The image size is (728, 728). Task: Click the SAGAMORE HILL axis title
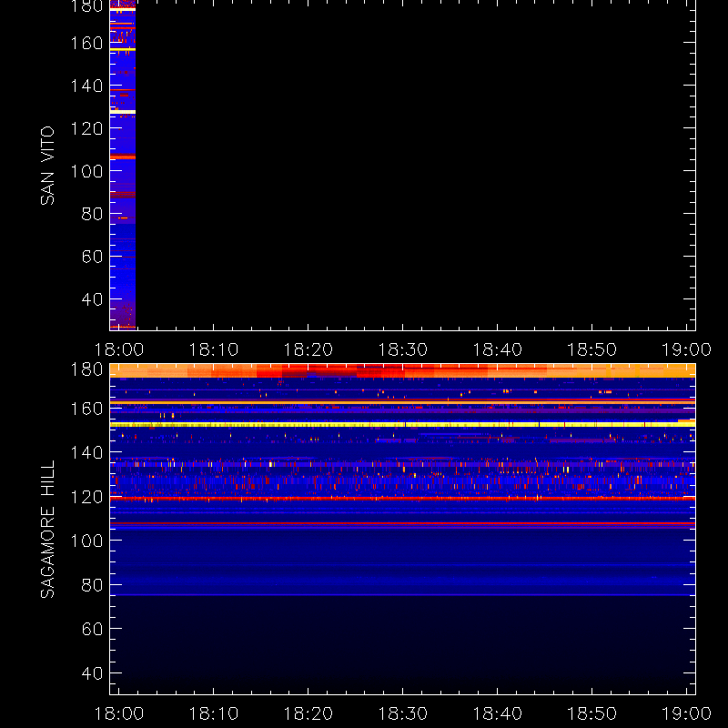tap(47, 530)
